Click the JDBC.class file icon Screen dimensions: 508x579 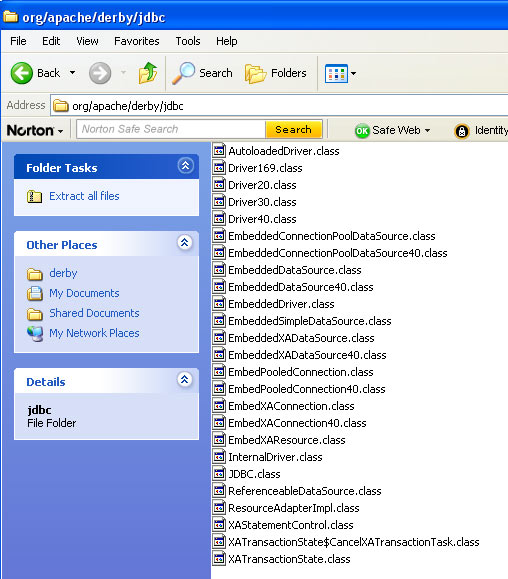(x=219, y=473)
